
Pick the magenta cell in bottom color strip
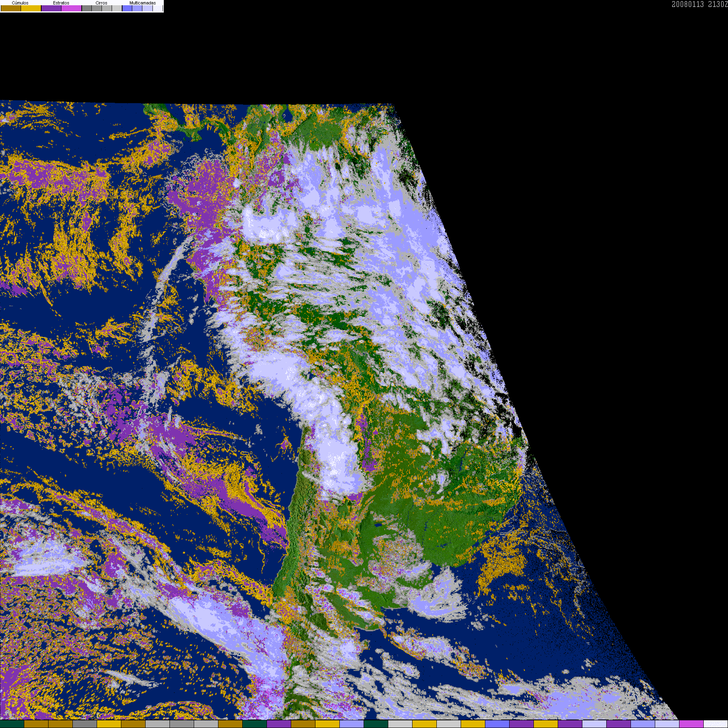pyautogui.click(x=691, y=724)
